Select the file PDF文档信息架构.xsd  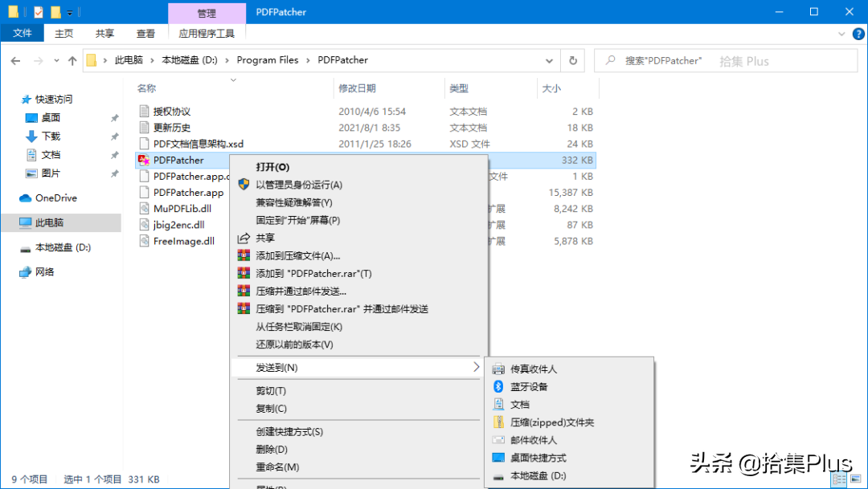coord(199,144)
